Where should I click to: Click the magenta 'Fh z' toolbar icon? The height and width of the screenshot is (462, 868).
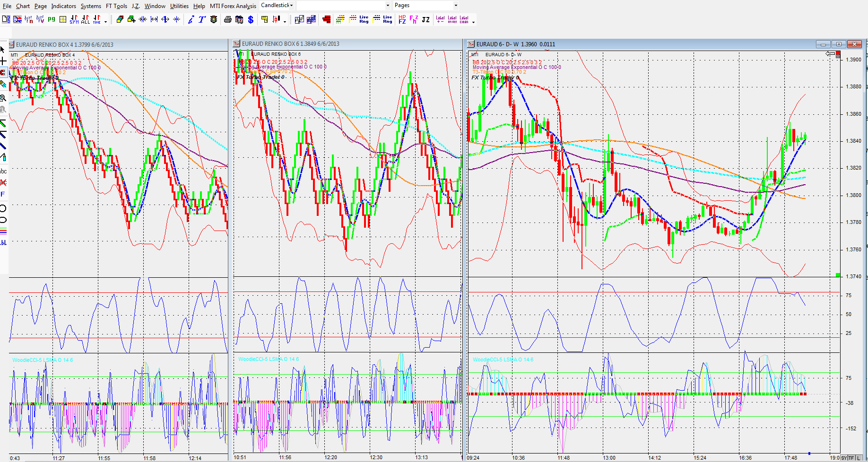414,19
